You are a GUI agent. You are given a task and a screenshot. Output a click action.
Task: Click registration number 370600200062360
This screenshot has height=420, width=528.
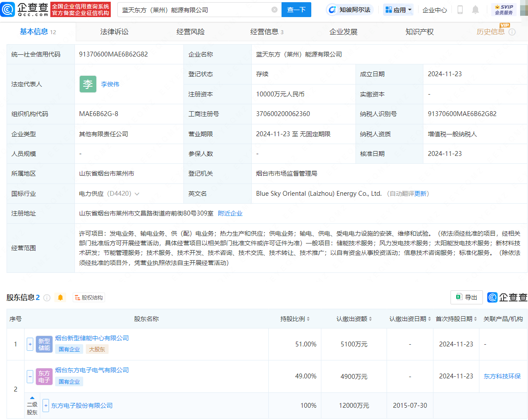[283, 114]
